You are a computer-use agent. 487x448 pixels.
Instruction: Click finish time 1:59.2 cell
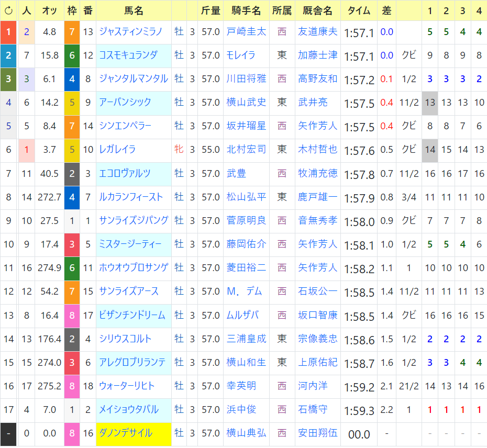tap(359, 387)
